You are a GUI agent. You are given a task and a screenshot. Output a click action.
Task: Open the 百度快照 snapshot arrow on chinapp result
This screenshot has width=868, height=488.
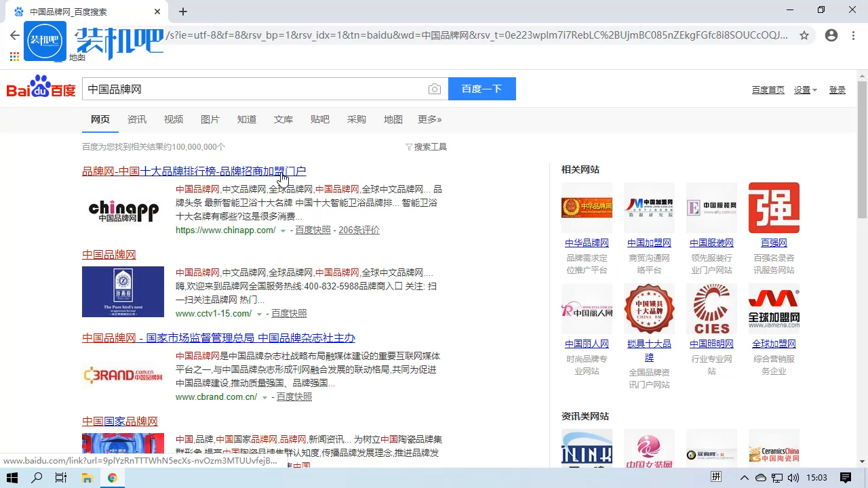tap(283, 230)
